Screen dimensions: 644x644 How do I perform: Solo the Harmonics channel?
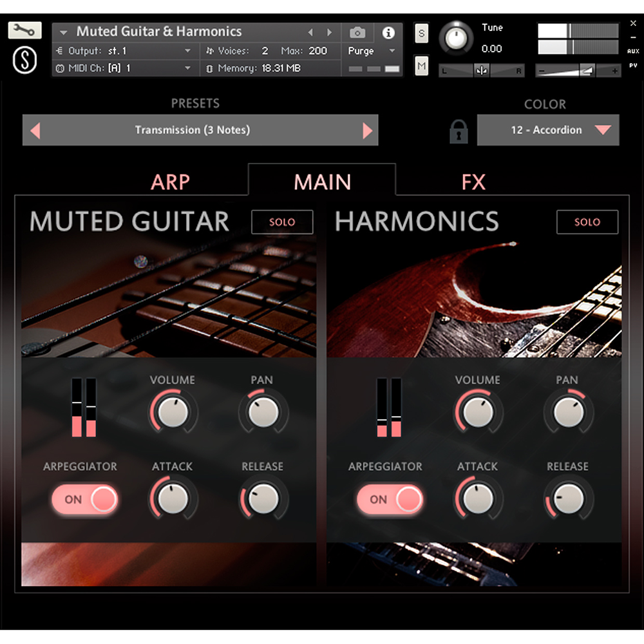click(587, 222)
